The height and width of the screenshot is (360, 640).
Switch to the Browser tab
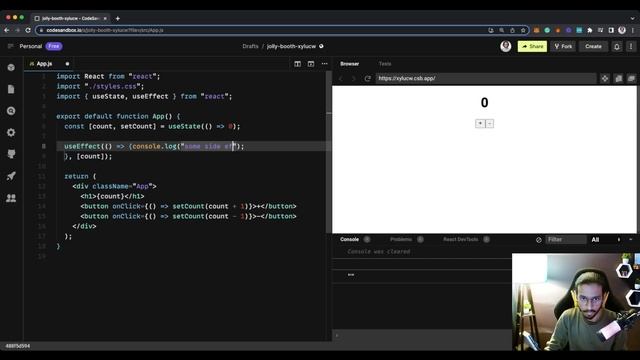pos(350,64)
